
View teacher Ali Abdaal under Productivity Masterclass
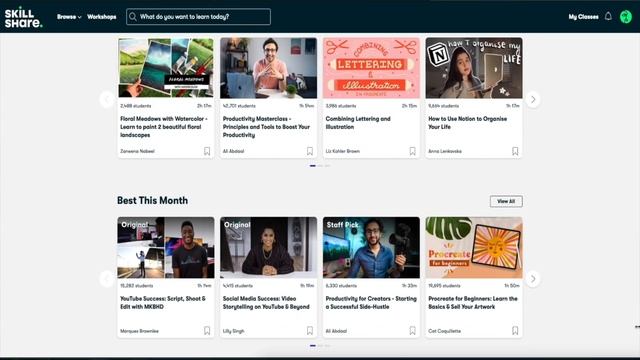tap(233, 151)
